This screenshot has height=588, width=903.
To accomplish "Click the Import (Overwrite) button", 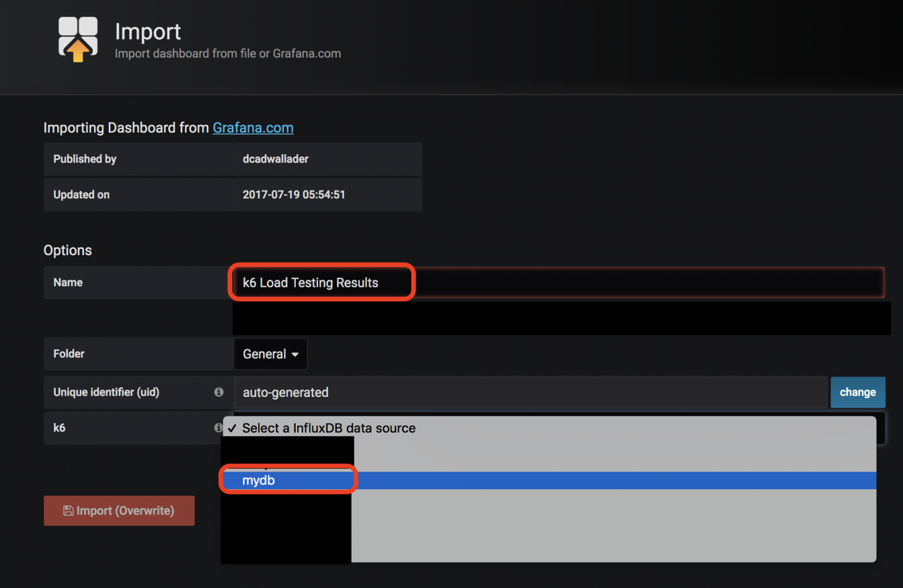I will tap(119, 510).
